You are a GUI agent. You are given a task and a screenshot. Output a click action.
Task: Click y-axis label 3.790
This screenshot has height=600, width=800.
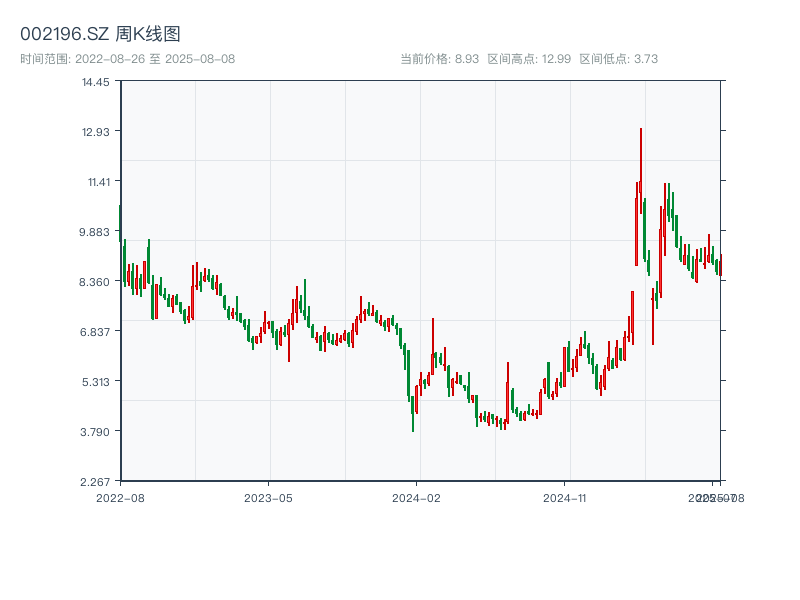(94, 432)
